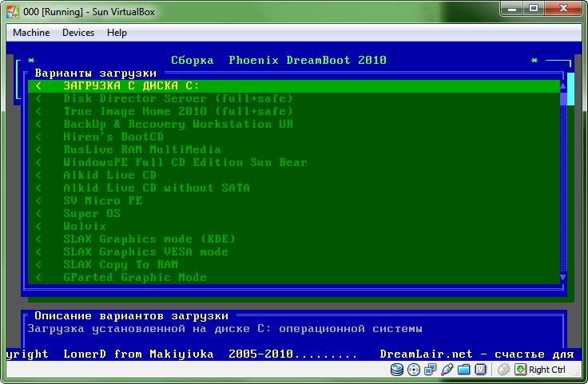The image size is (588, 384).
Task: Open the Devices menu
Action: (x=77, y=33)
